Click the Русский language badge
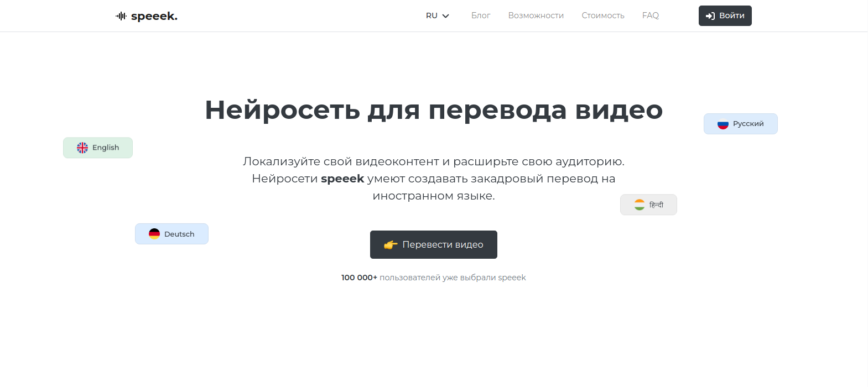The height and width of the screenshot is (387, 868). pos(740,124)
